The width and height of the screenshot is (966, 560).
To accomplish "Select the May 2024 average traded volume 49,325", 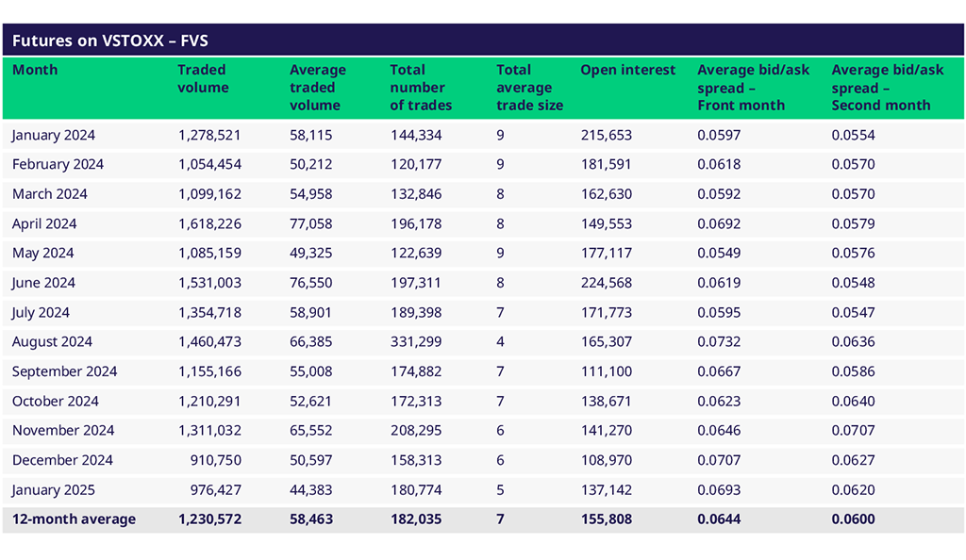I will pos(310,254).
